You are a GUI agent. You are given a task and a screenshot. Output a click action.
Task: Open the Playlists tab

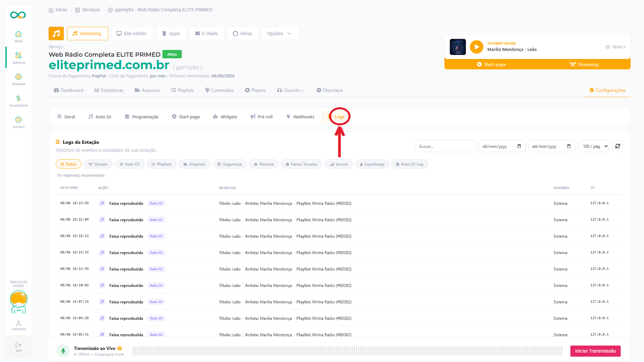[x=182, y=90]
